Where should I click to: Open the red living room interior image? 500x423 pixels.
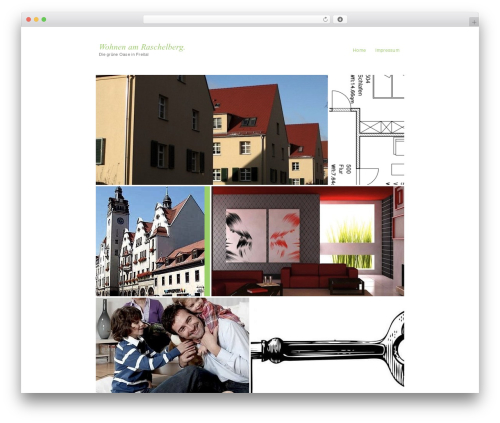click(x=308, y=241)
